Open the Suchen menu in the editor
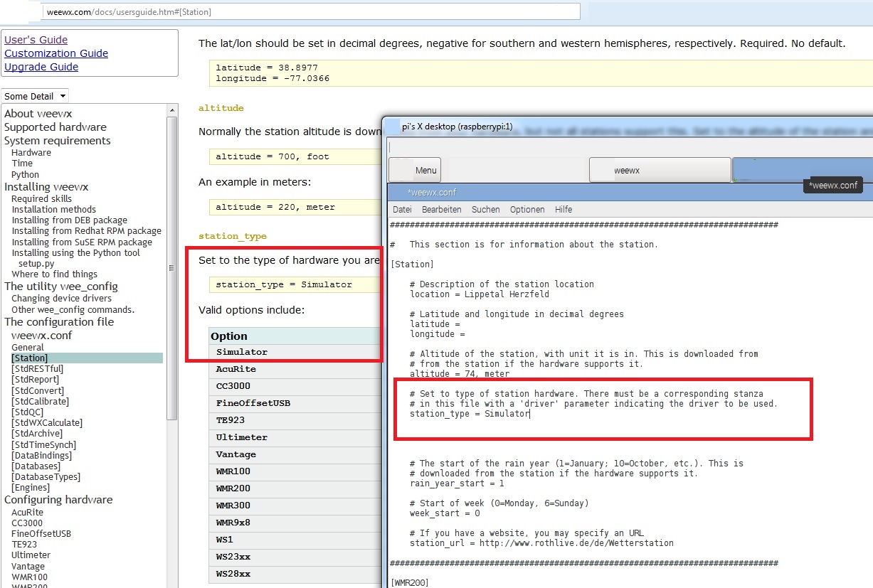Screen dimensions: 873x588 486,210
